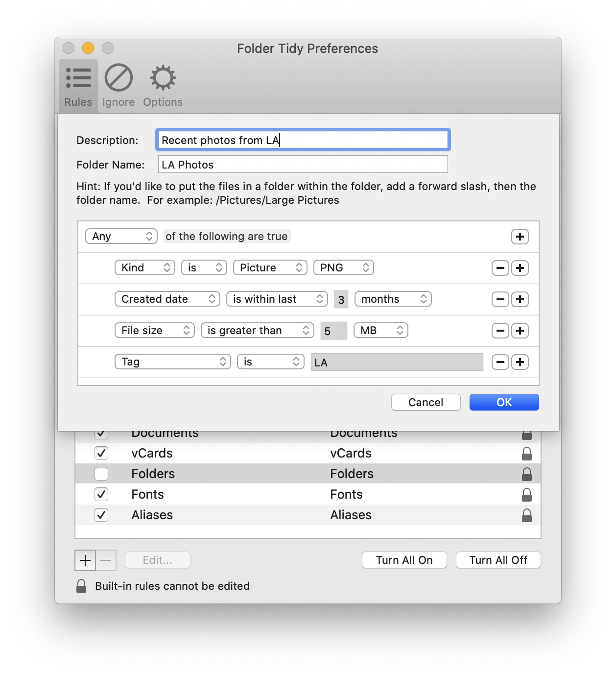Select the Rules toolbar icon
Image resolution: width=616 pixels, height=676 pixels.
pos(77,84)
